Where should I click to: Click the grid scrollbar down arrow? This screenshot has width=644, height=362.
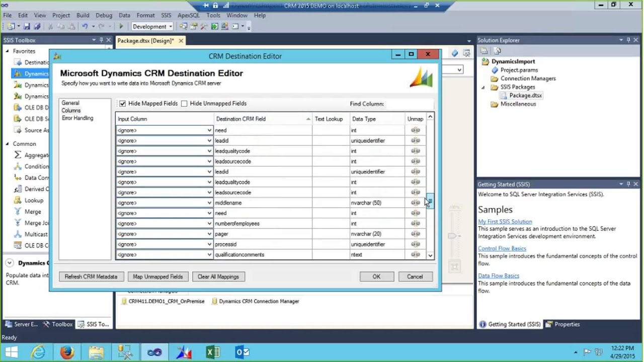[430, 255]
